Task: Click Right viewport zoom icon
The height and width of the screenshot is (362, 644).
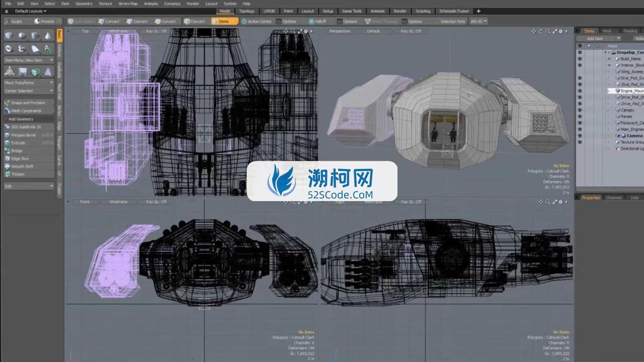Action: pos(548,202)
